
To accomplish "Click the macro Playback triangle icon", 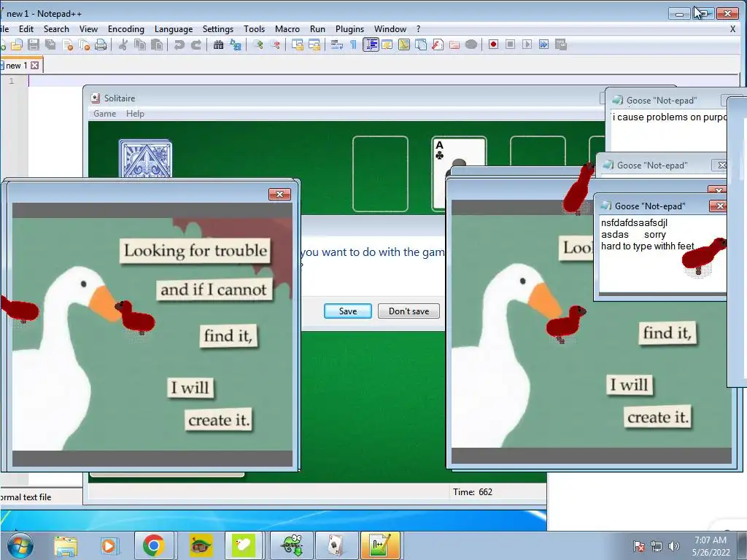I will coord(527,44).
